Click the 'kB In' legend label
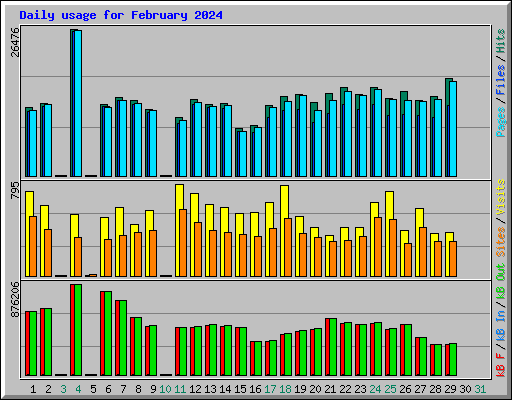Screen dimensions: 512x400 (x=501, y=327)
